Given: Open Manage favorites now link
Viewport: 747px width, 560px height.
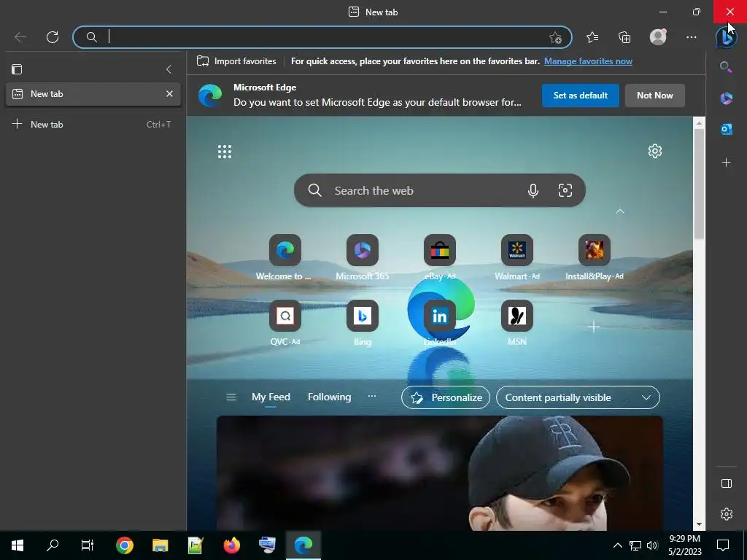Looking at the screenshot, I should [588, 61].
